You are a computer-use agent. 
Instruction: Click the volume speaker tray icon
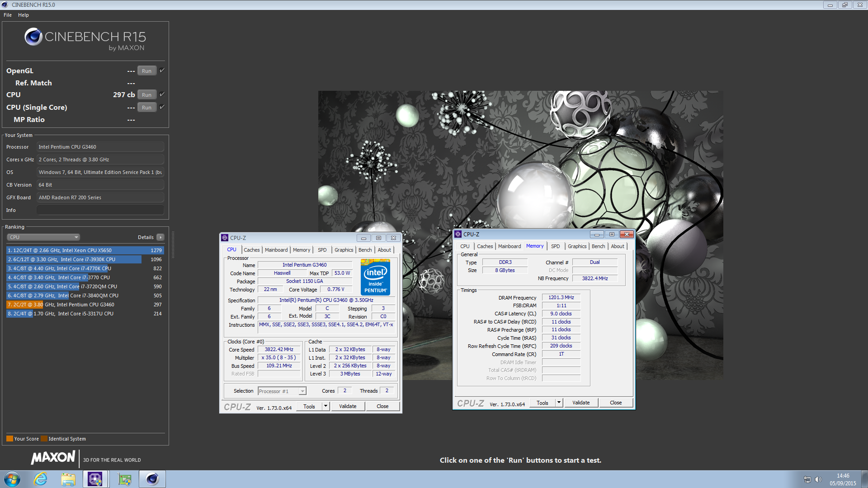(x=818, y=479)
